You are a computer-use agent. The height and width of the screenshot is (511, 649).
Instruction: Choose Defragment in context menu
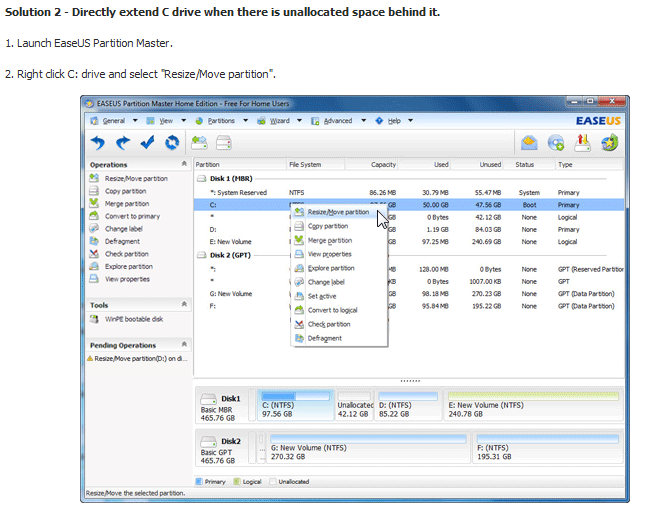pos(339,338)
